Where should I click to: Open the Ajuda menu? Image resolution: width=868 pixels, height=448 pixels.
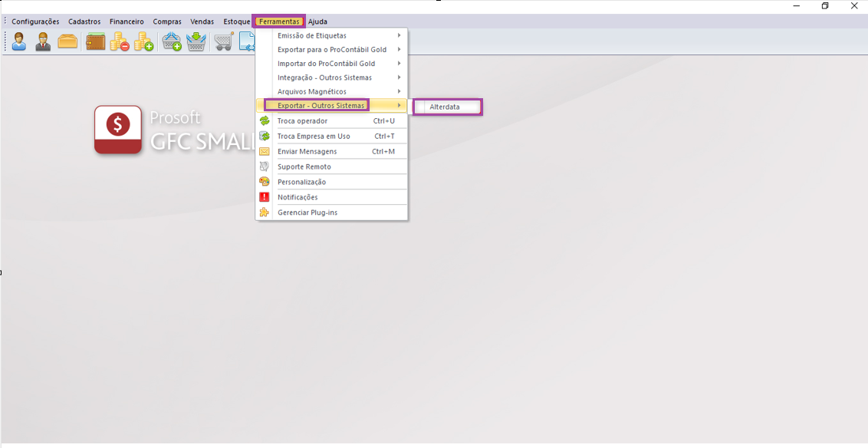click(317, 21)
